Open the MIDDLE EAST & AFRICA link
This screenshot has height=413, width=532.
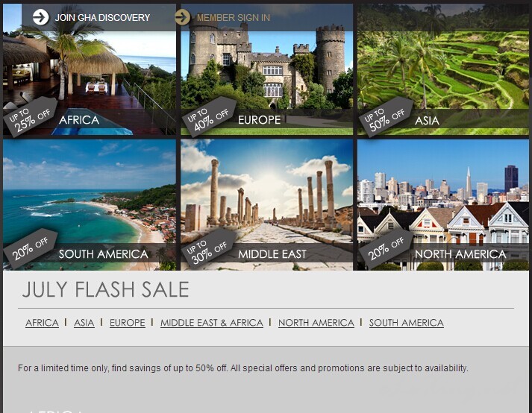[x=212, y=323]
